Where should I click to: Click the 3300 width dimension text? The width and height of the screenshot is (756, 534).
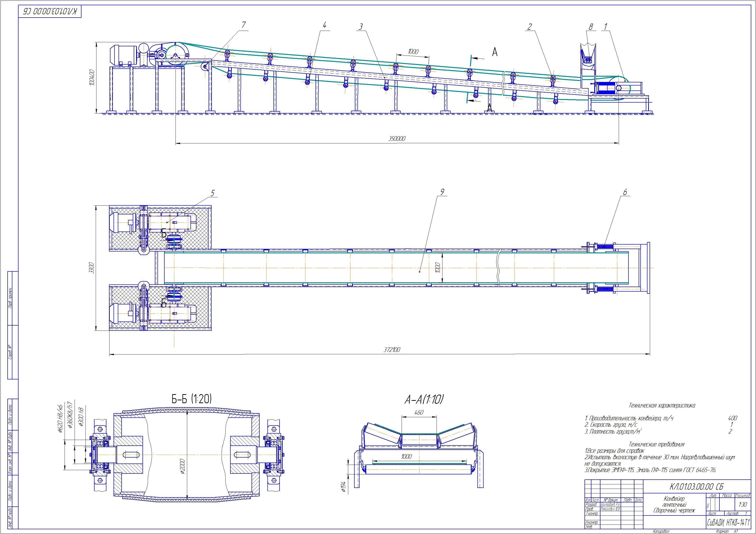click(x=92, y=268)
